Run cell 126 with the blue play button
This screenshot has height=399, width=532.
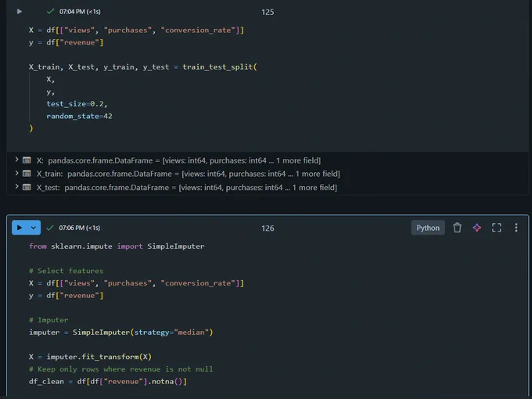20,228
